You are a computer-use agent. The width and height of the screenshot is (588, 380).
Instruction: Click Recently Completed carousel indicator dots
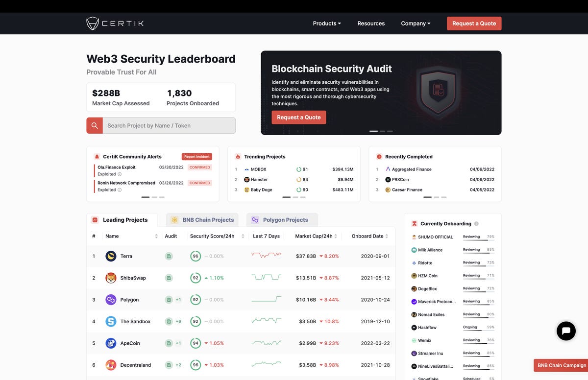click(435, 197)
